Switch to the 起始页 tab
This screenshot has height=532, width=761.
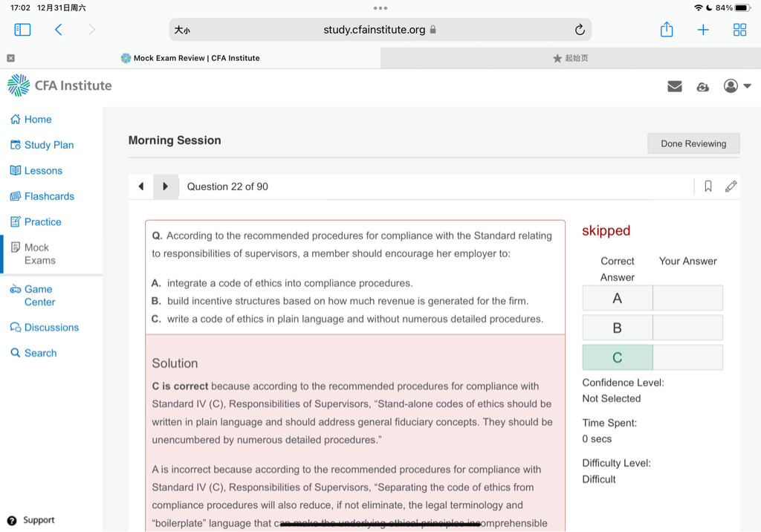pos(570,58)
